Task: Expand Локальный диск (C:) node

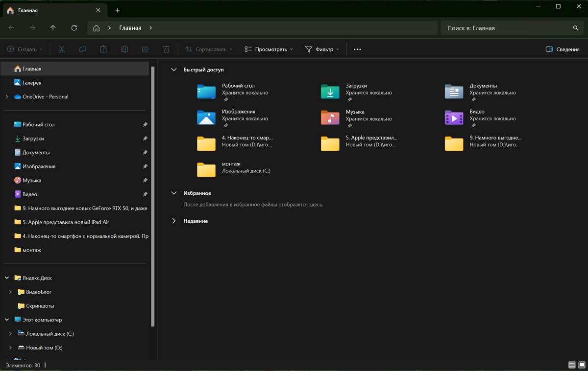Action: point(11,334)
